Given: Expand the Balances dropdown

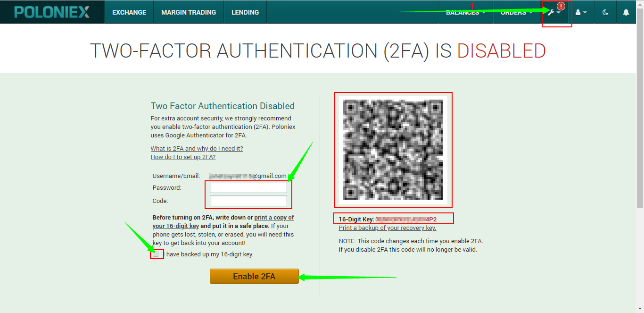Looking at the screenshot, I should [465, 12].
